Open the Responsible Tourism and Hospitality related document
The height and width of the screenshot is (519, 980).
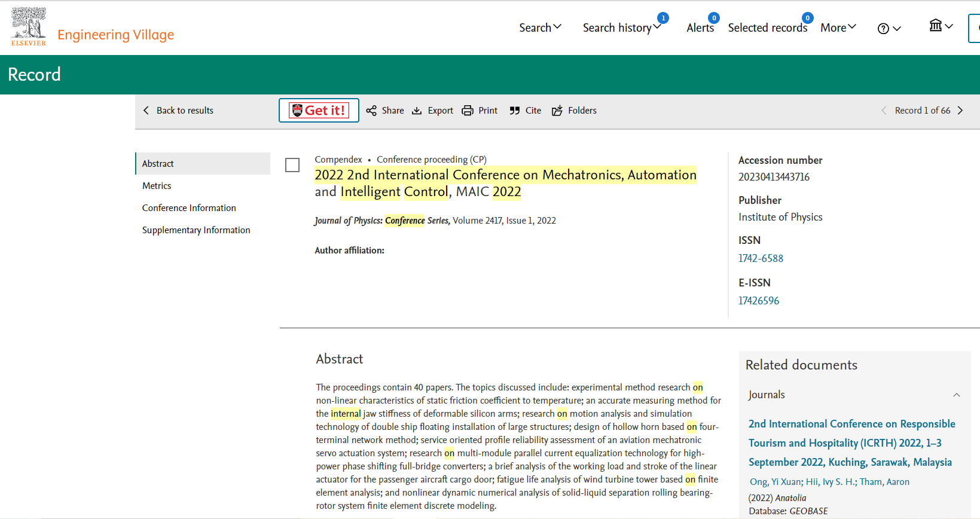851,443
